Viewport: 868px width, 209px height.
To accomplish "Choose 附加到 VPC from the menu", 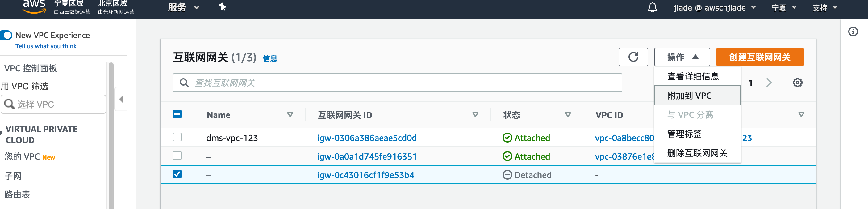I will (x=689, y=96).
